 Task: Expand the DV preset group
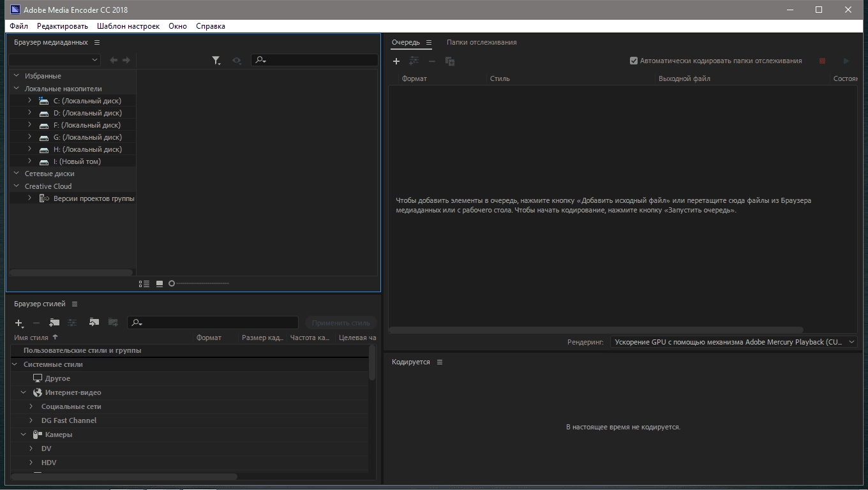pyautogui.click(x=31, y=449)
